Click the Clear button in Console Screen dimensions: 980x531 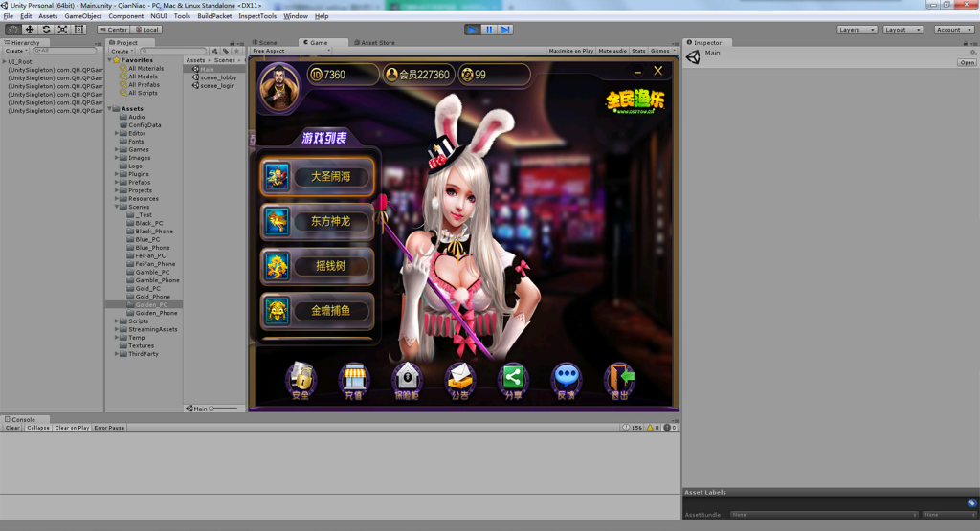(x=12, y=428)
